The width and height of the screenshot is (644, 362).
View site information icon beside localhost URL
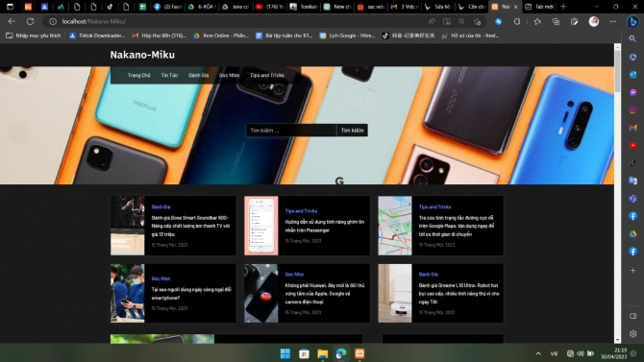(x=53, y=21)
